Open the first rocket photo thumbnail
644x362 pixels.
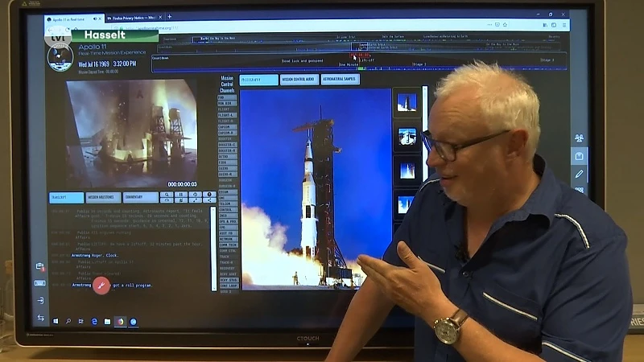point(407,103)
